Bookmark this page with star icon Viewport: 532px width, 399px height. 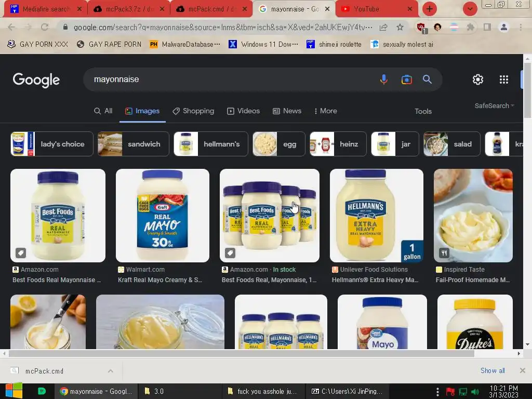point(400,27)
